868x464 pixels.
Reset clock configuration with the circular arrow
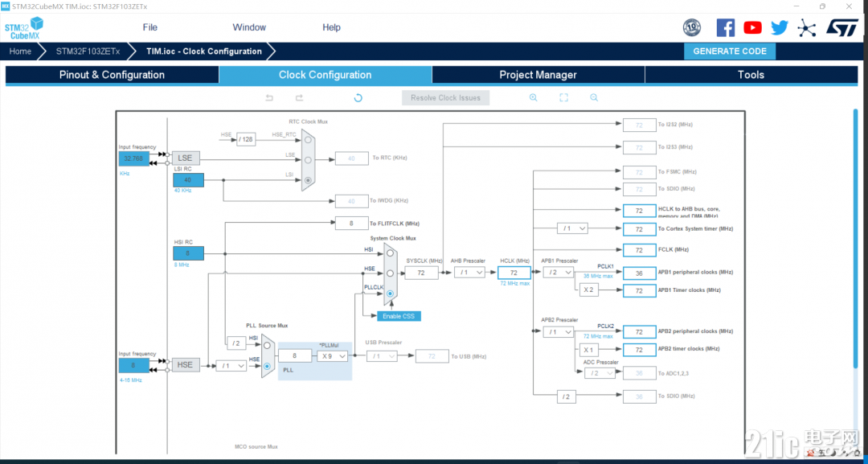click(x=358, y=98)
